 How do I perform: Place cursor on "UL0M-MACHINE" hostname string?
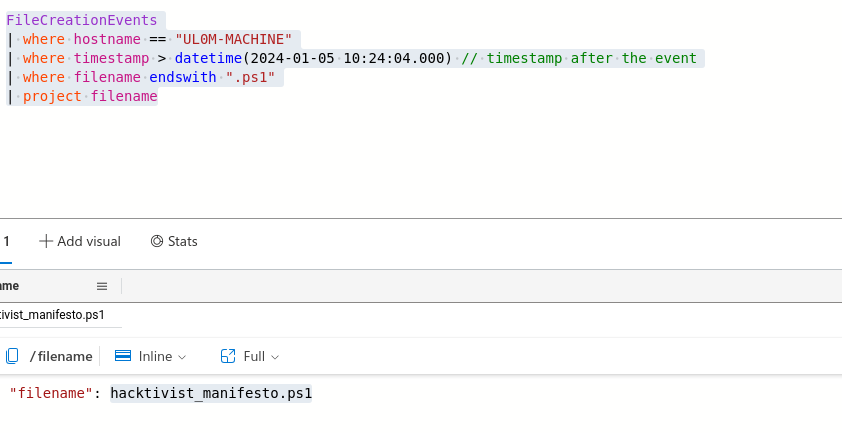[x=232, y=39]
